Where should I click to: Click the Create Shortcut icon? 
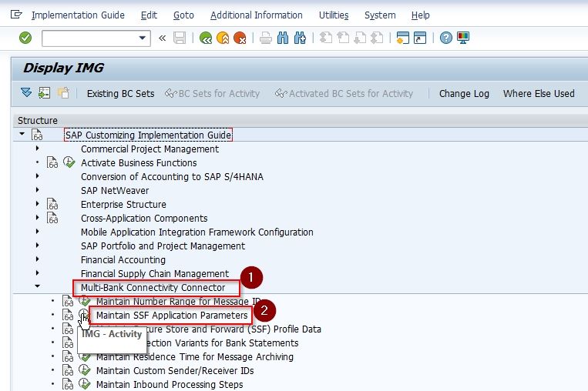point(420,38)
